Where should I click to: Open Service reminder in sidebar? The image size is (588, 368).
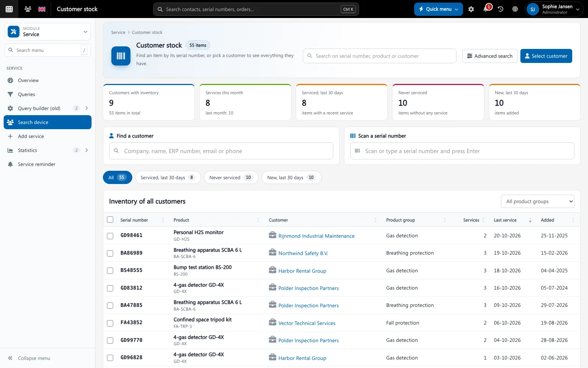click(47, 164)
